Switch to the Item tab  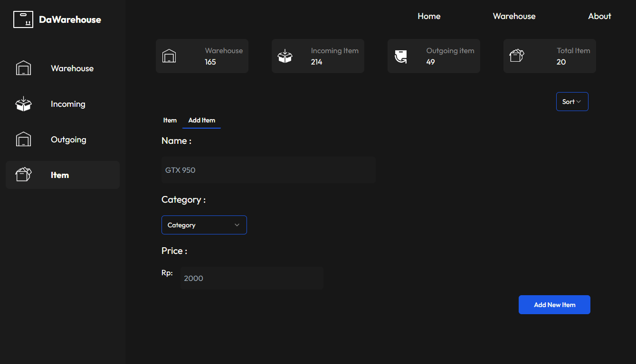(x=170, y=121)
